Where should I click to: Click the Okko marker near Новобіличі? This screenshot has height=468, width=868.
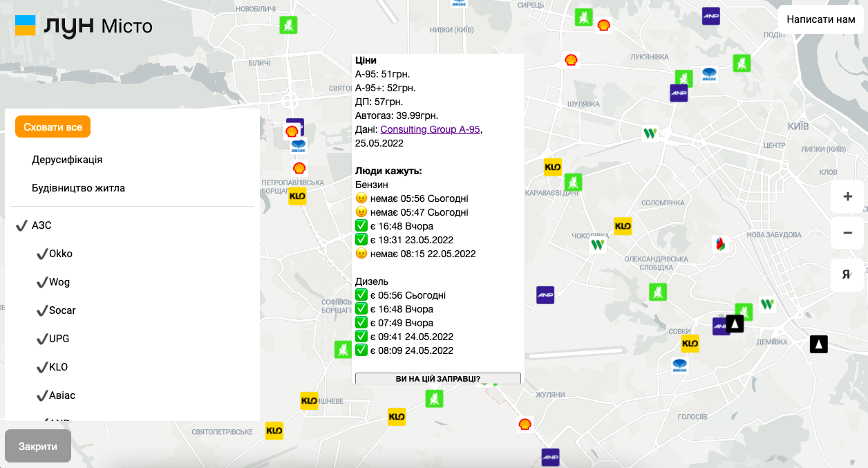(x=288, y=25)
